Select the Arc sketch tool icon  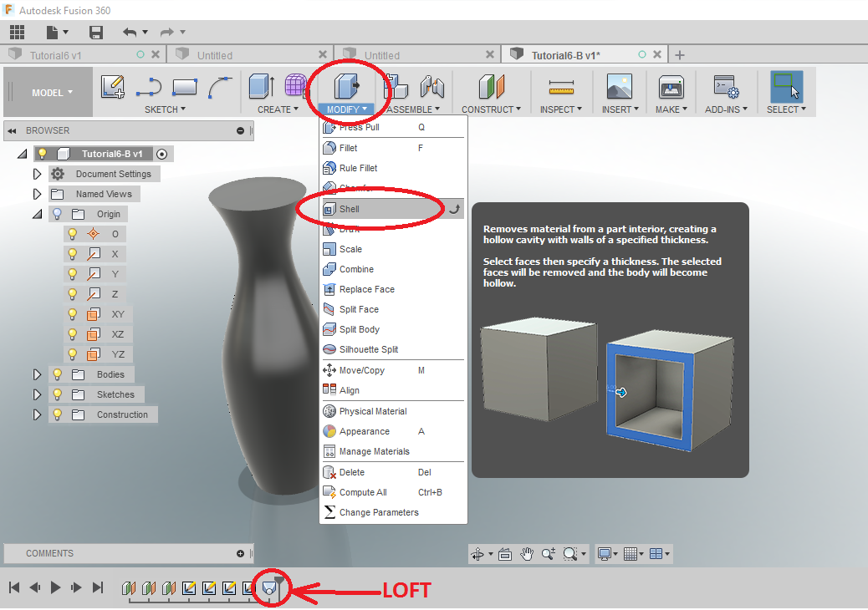click(220, 87)
